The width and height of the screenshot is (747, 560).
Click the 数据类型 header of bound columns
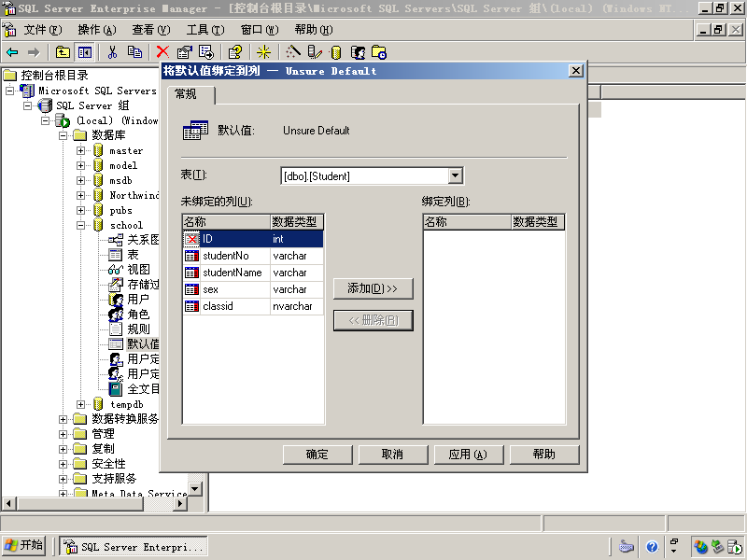coord(538,222)
